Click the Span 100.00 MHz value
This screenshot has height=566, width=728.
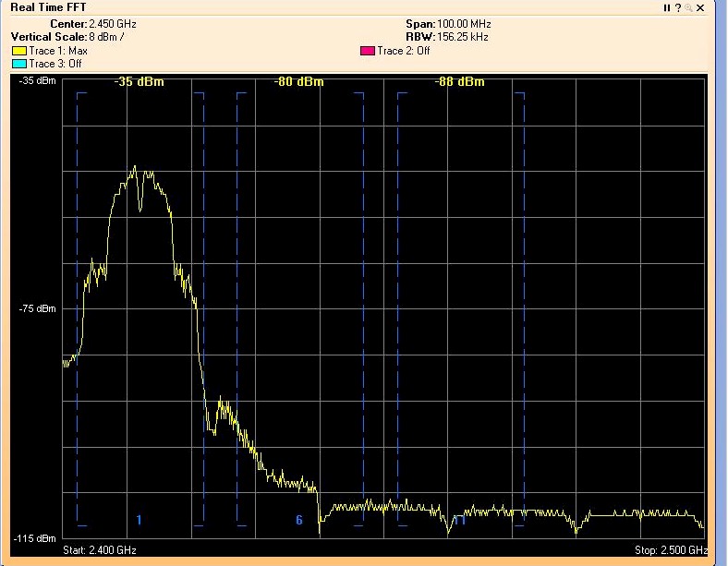(x=464, y=24)
